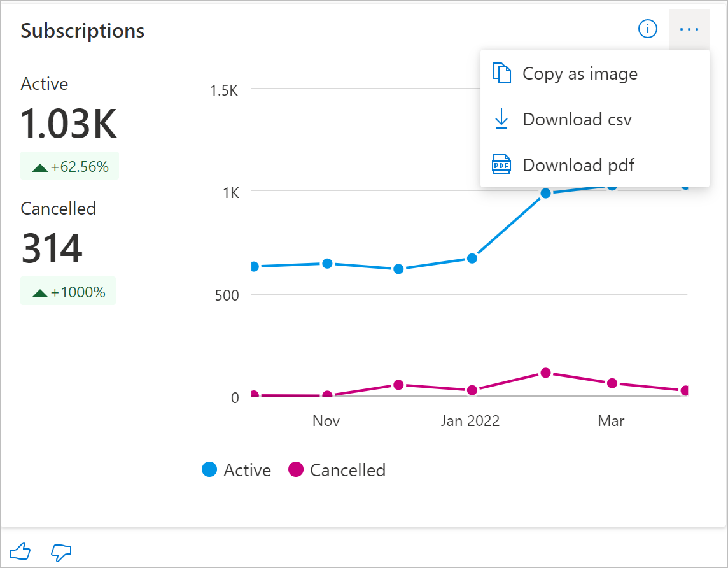
Task: Toggle the Active series legend item
Action: point(247,470)
